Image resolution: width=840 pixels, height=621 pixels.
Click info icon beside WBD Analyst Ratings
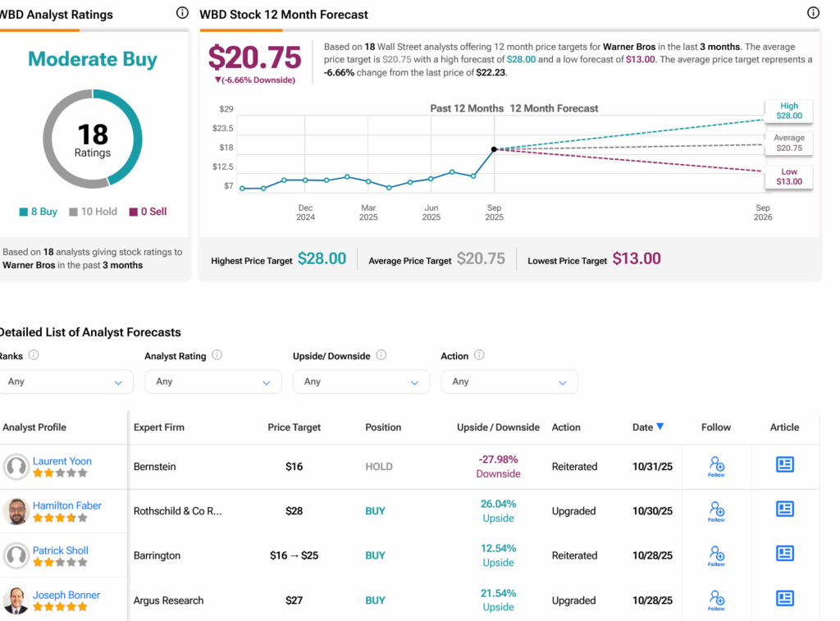(182, 13)
